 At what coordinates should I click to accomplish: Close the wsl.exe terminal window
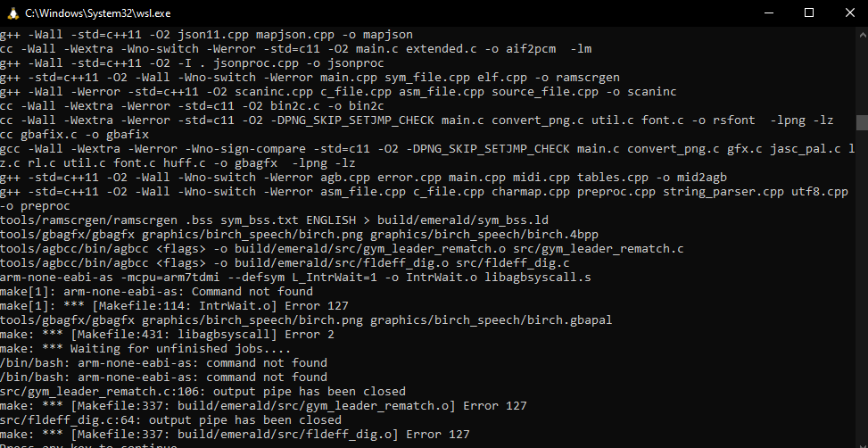tap(850, 12)
